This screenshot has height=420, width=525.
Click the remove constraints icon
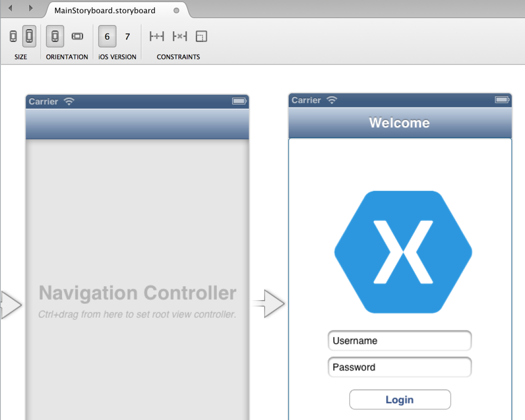[x=180, y=36]
